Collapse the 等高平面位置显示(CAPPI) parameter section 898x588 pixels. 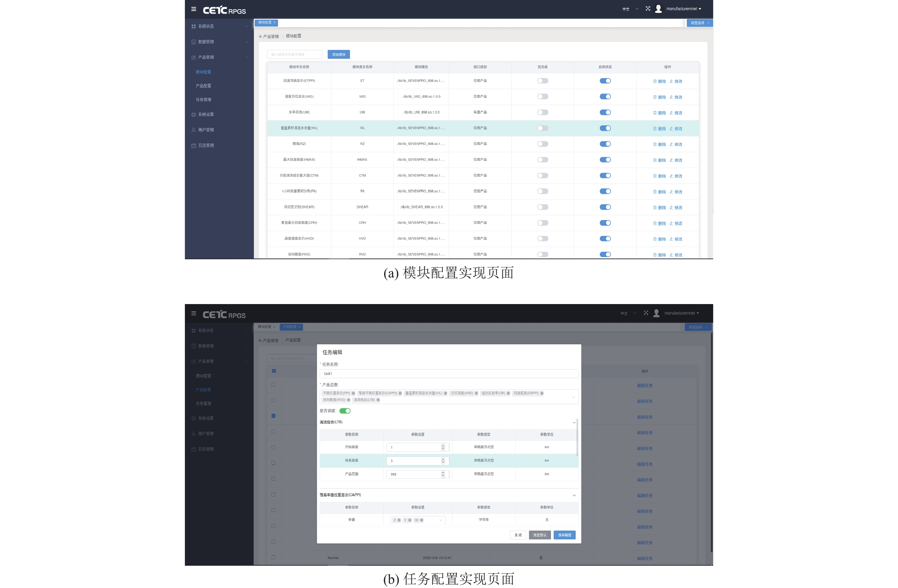pos(574,495)
